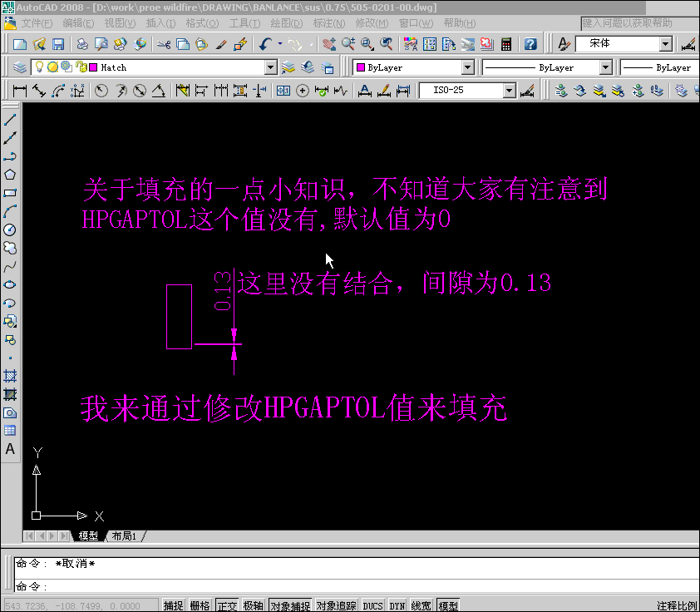Click the command line input
The height and width of the screenshot is (612, 700).
pyautogui.click(x=355, y=586)
